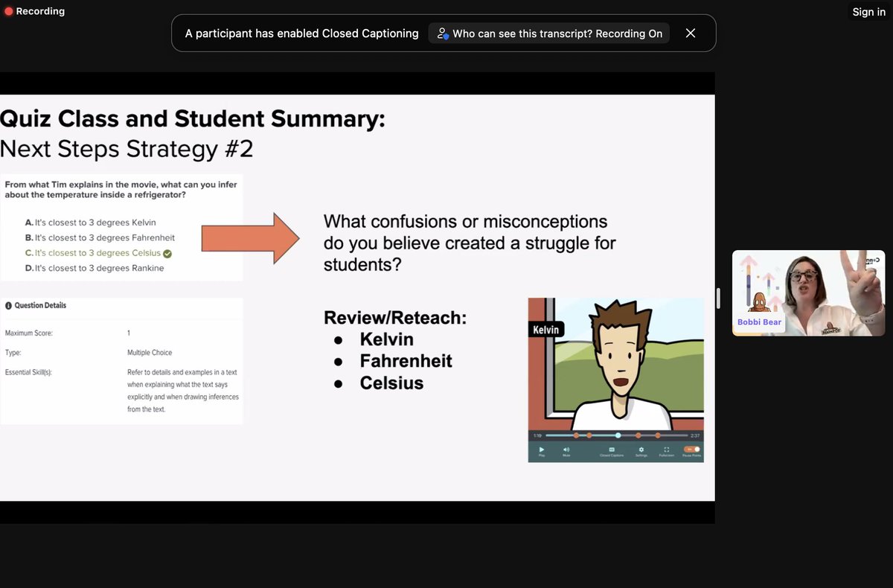This screenshot has height=588, width=893.
Task: Click the Bobbi Bear name label
Action: click(x=759, y=322)
